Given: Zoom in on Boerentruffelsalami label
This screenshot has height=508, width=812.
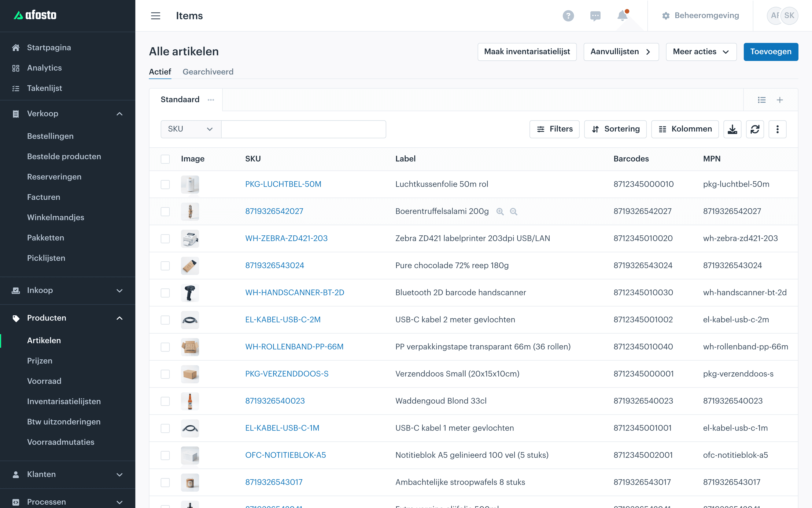Looking at the screenshot, I should point(500,211).
